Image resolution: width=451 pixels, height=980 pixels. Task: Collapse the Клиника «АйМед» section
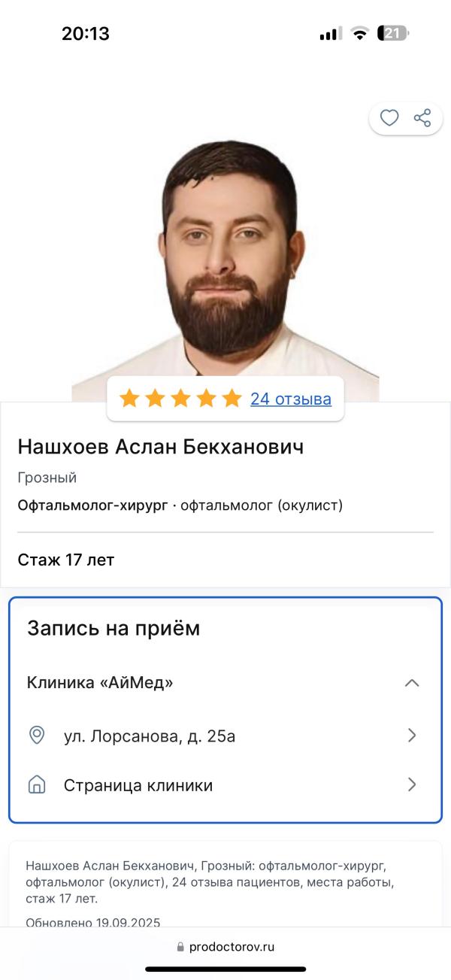click(411, 683)
